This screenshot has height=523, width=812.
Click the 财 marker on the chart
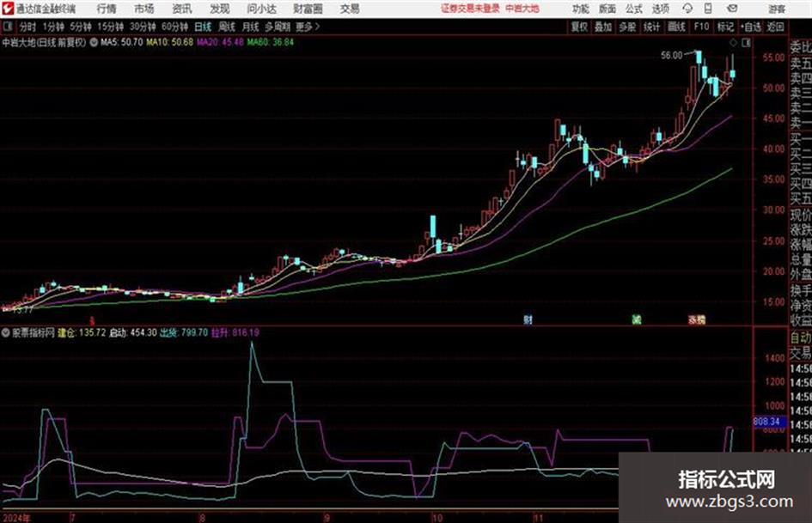coord(528,320)
